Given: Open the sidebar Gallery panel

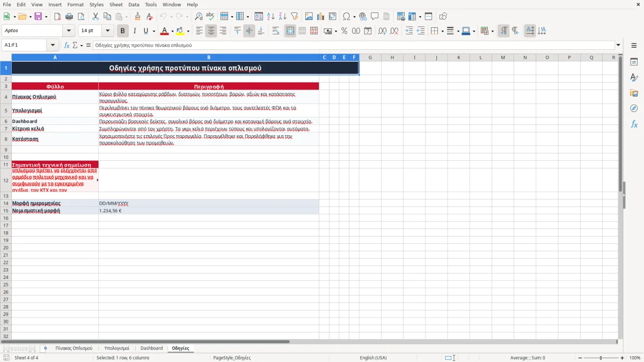Looking at the screenshot, I should point(634,93).
